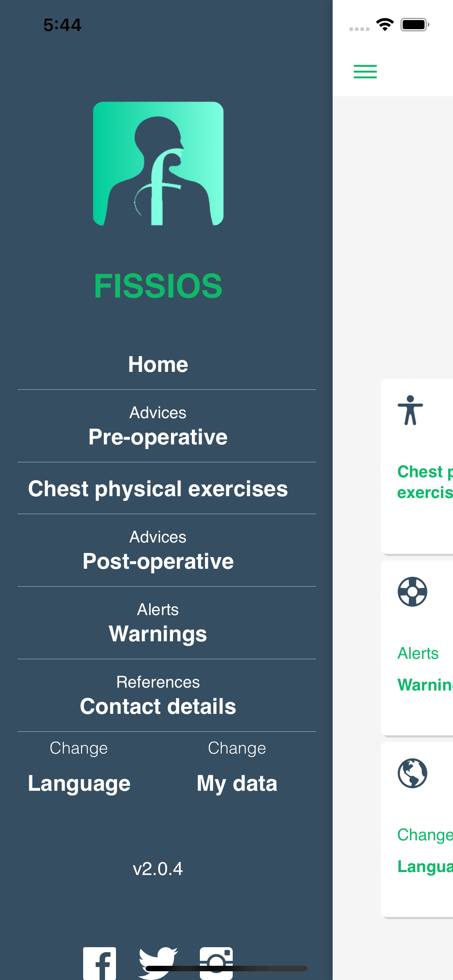Open My data settings
This screenshot has width=453, height=980.
[236, 769]
